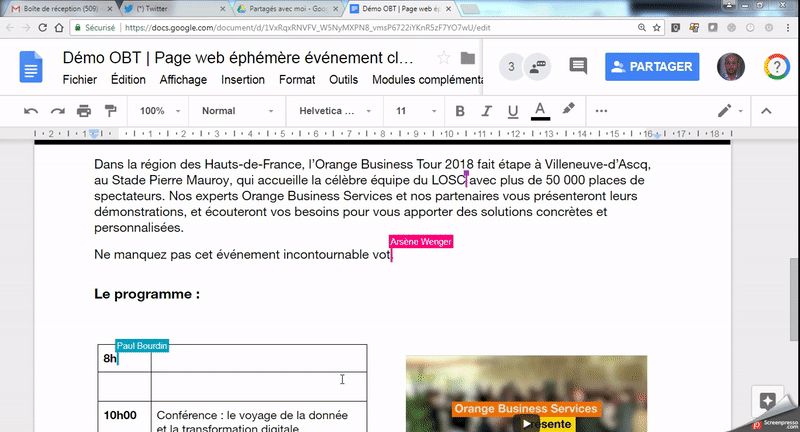Click the right indent marker on ruler
The image size is (800, 432).
(x=657, y=135)
